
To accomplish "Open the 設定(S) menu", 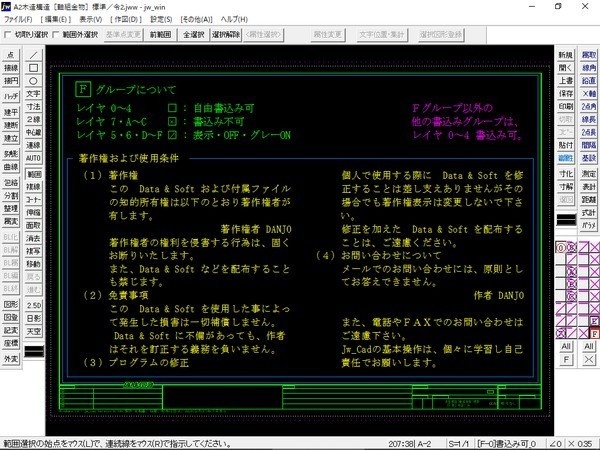I will click(161, 19).
